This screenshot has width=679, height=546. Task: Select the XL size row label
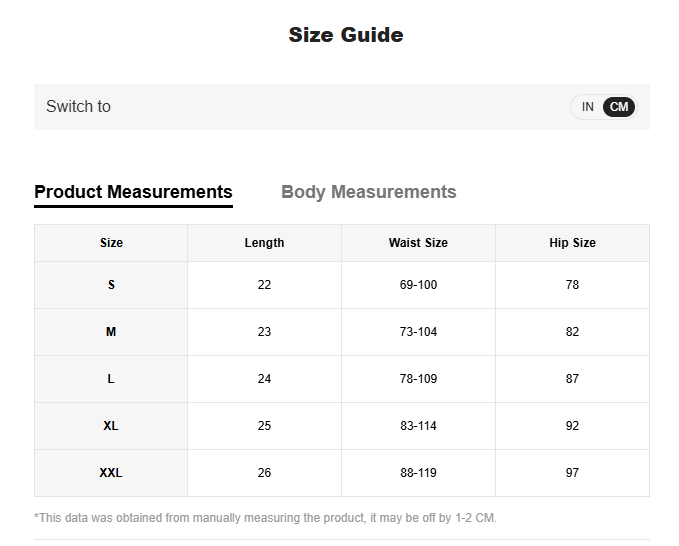point(111,426)
